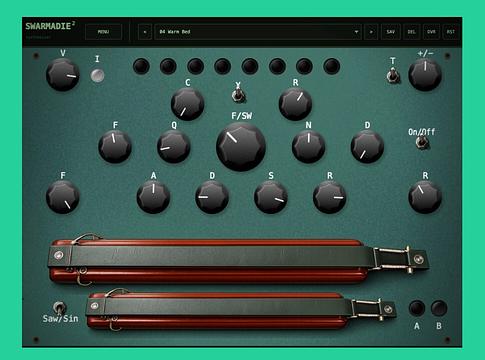
Task: Flip the Saw/Sin toggle switch
Action: (x=59, y=308)
